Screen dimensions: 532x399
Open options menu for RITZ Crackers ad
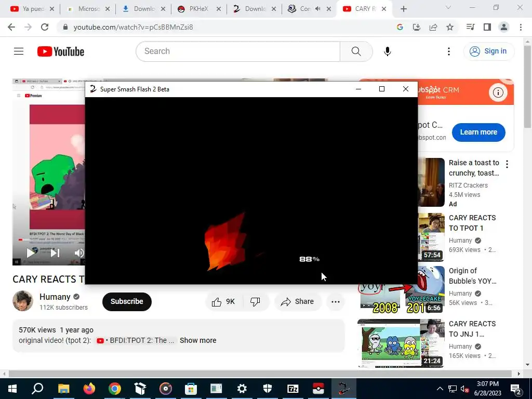click(x=507, y=164)
